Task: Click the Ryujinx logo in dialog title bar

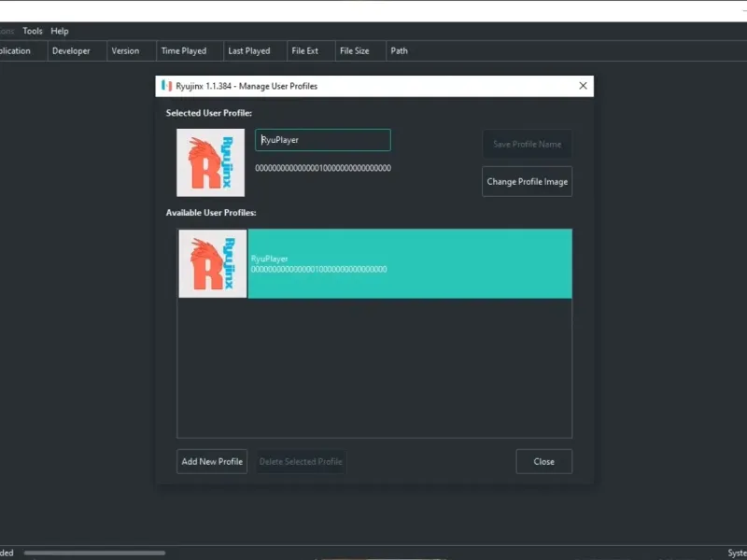Action: point(166,86)
